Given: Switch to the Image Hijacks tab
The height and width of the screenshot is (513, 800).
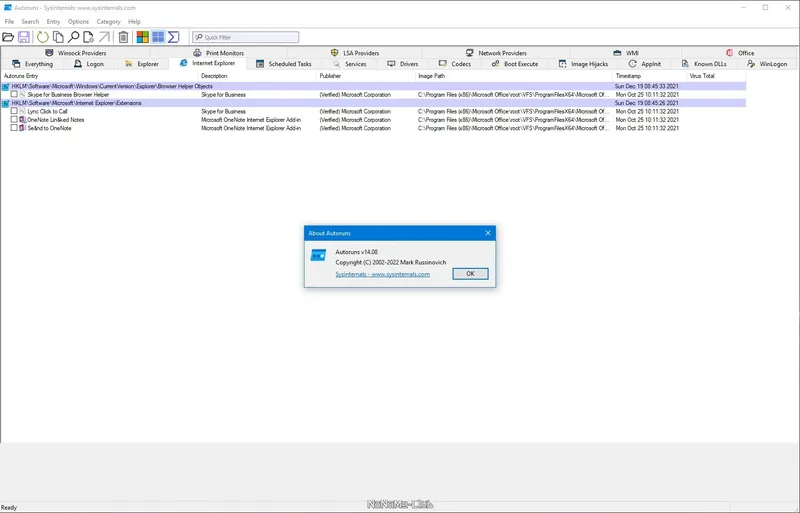Looking at the screenshot, I should point(583,64).
